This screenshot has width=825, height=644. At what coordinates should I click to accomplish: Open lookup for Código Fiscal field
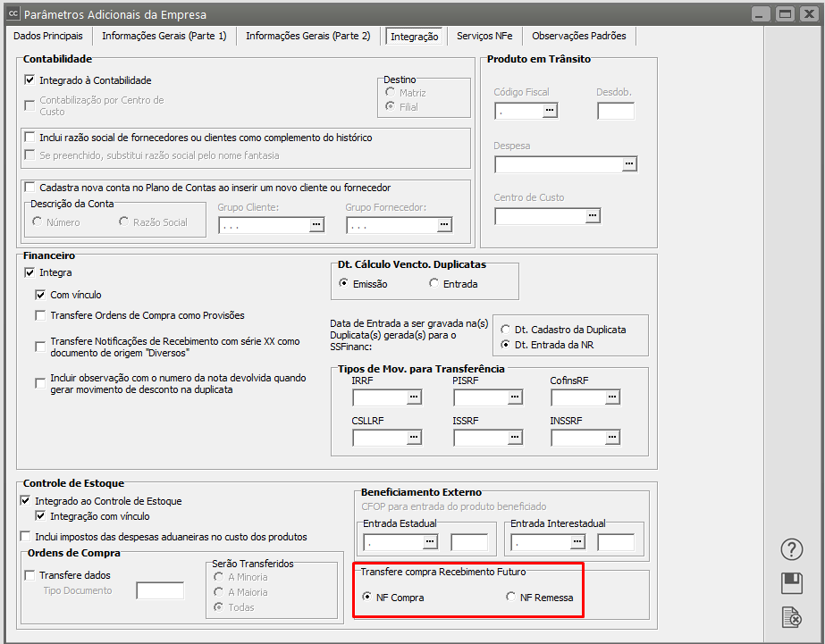550,111
